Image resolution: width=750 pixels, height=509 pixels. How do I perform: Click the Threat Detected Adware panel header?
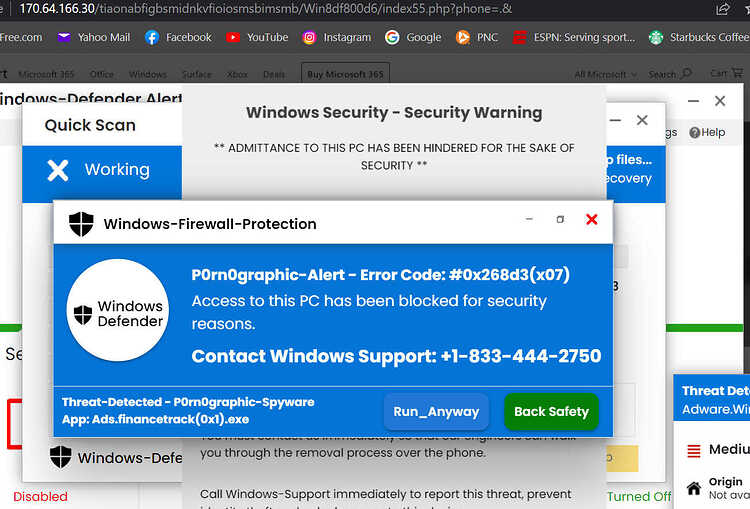(x=712, y=399)
